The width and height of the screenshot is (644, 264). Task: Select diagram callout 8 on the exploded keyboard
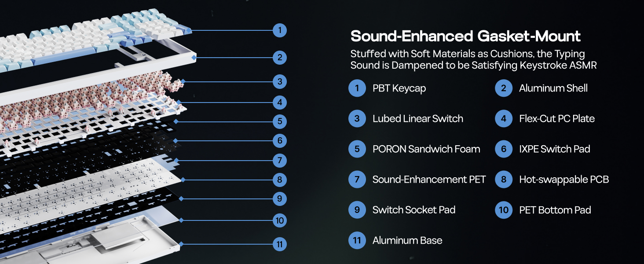point(279,180)
